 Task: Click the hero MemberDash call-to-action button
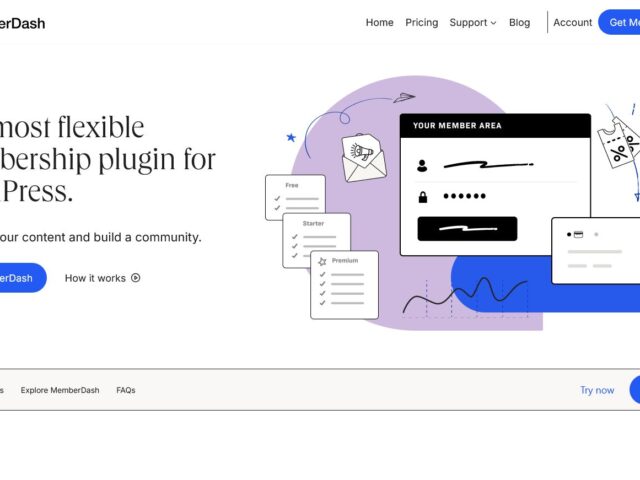coord(22,278)
